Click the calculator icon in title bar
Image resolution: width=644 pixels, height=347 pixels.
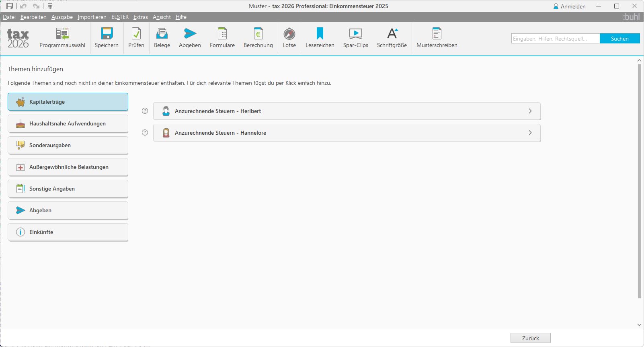(x=50, y=6)
